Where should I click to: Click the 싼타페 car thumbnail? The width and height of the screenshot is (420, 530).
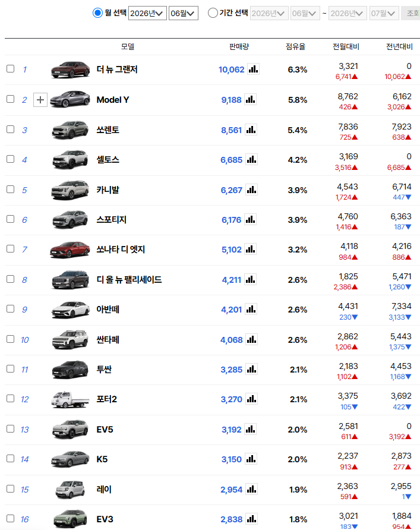click(70, 339)
